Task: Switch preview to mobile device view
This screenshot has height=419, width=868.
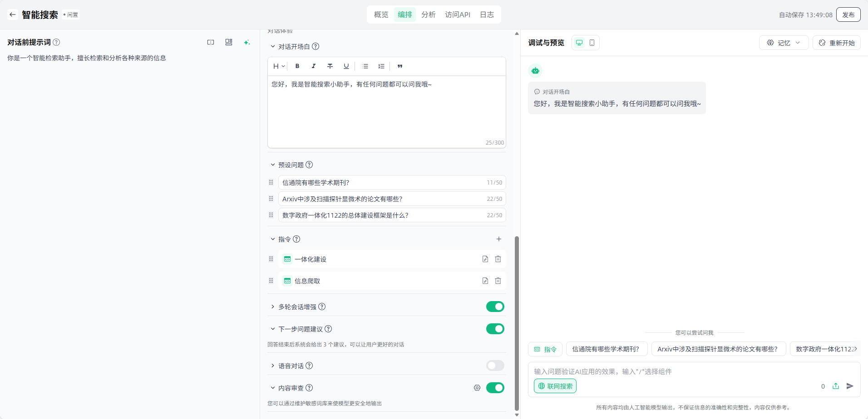Action: [x=592, y=43]
